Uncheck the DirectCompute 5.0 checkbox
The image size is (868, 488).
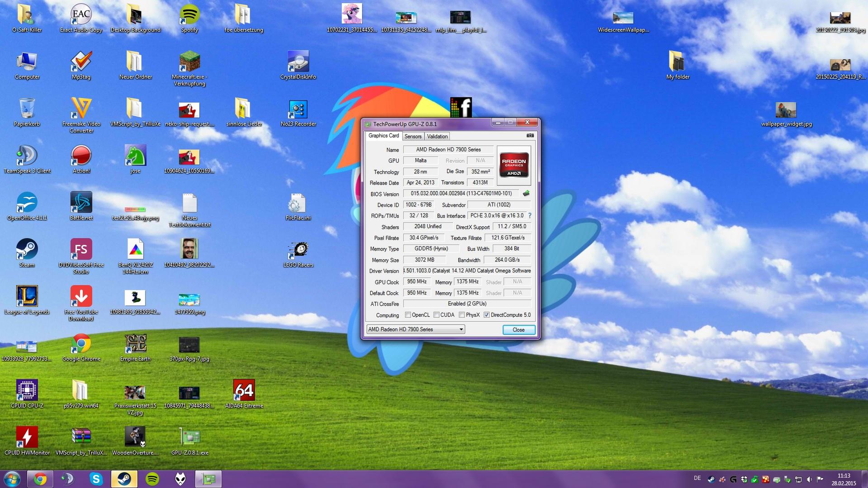(x=487, y=315)
